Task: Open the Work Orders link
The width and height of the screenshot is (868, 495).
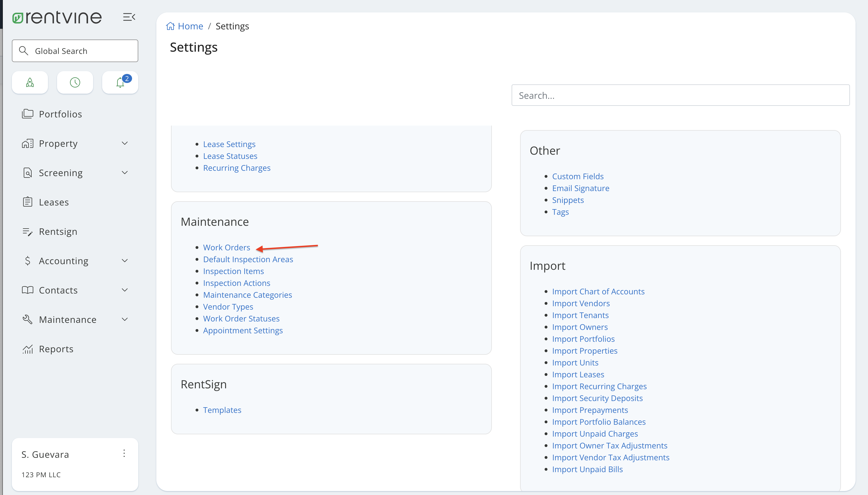Action: tap(226, 247)
